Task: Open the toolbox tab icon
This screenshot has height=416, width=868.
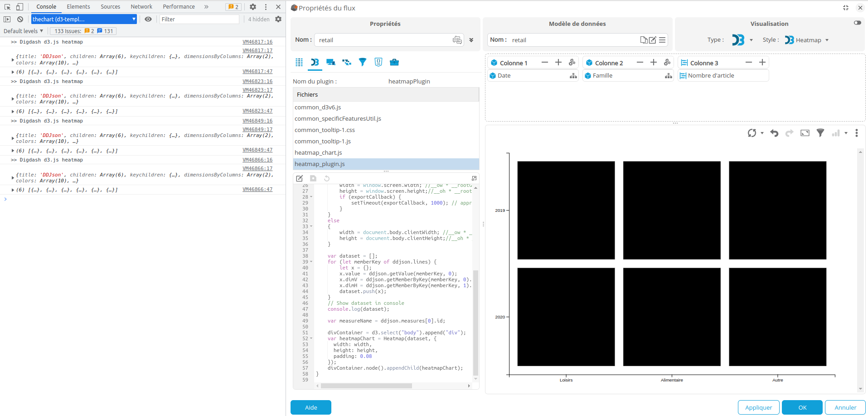Action: tap(394, 62)
